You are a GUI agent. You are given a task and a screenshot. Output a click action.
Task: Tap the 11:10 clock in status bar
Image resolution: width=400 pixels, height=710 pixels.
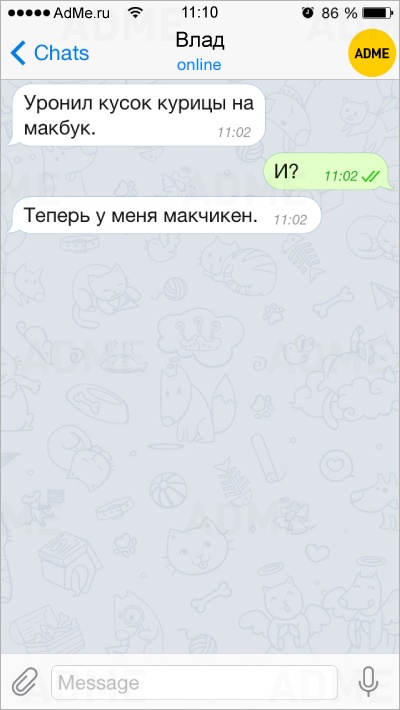point(199,13)
